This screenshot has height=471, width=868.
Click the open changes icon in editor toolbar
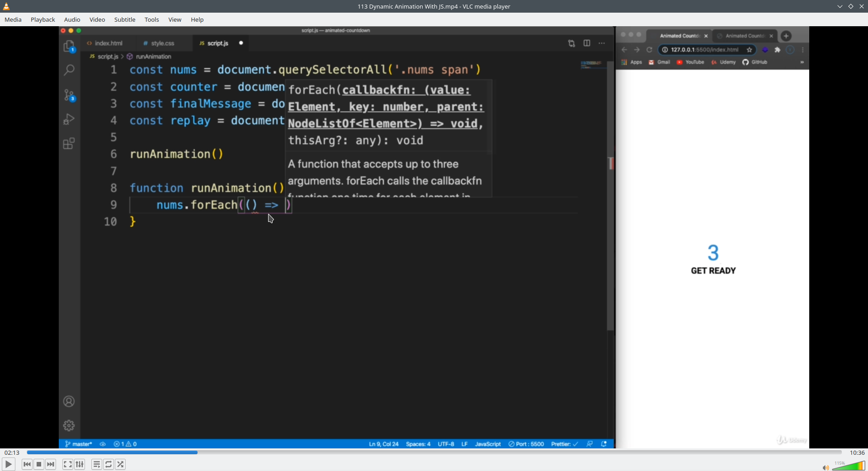pyautogui.click(x=572, y=43)
